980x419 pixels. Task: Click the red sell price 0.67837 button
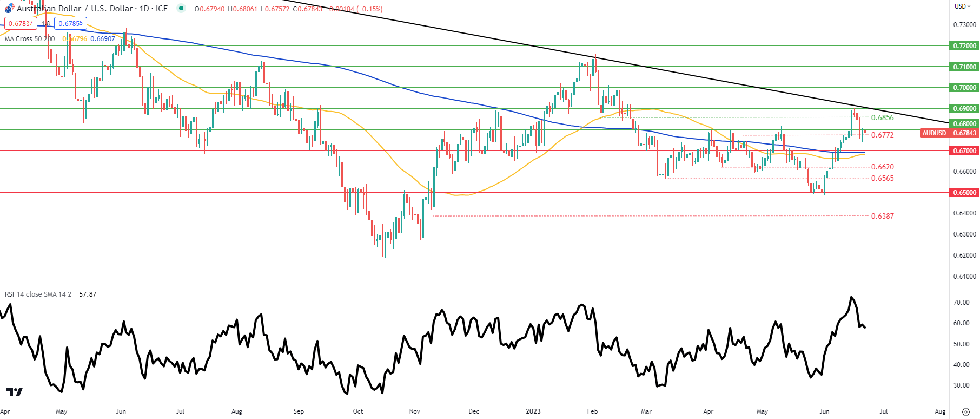pyautogui.click(x=21, y=23)
